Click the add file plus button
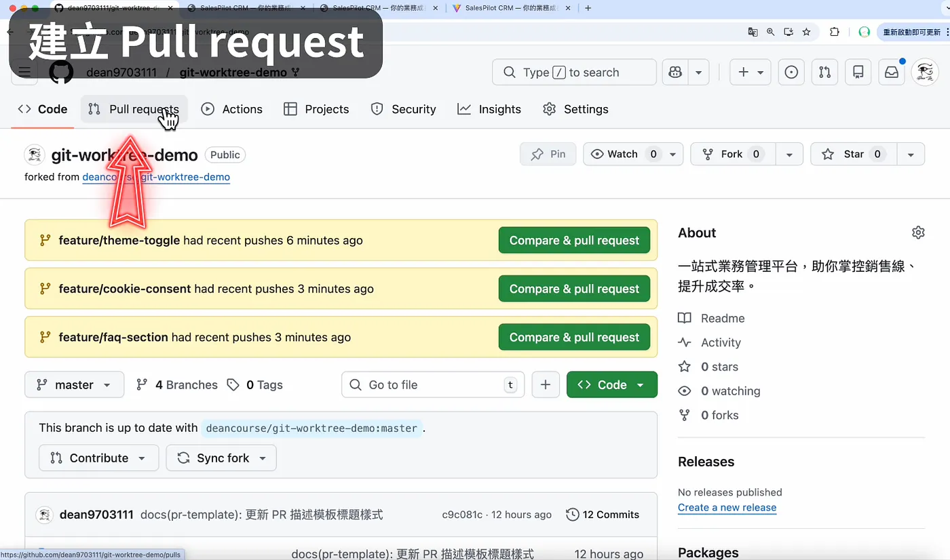Viewport: 950px width, 560px height. point(545,384)
